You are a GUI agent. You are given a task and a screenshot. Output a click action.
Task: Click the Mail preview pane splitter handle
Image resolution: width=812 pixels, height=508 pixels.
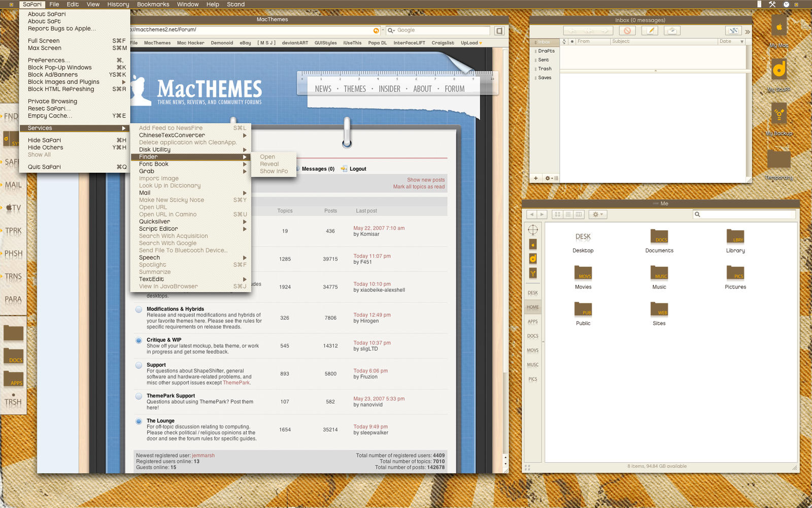(655, 71)
